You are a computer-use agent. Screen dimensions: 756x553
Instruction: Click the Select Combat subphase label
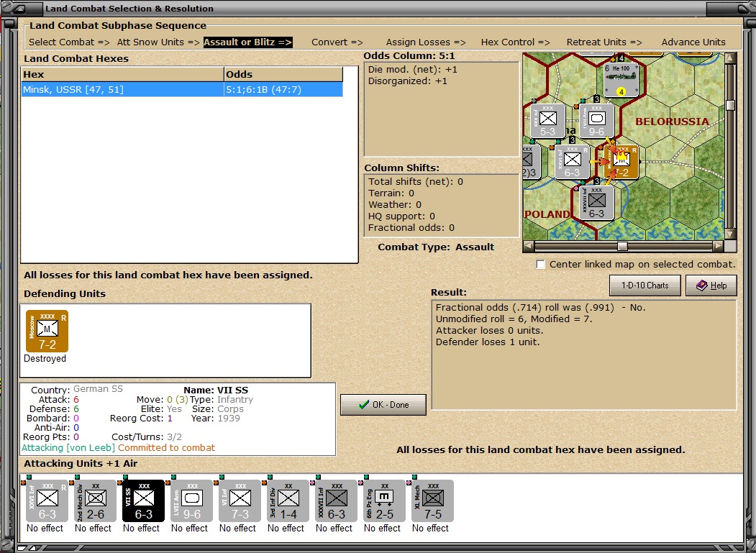(69, 42)
